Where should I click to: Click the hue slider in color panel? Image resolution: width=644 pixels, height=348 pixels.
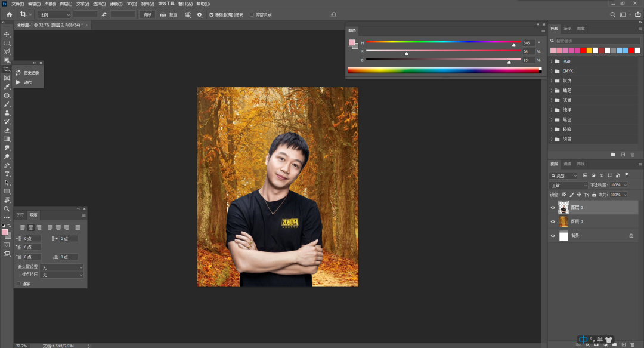coord(442,42)
